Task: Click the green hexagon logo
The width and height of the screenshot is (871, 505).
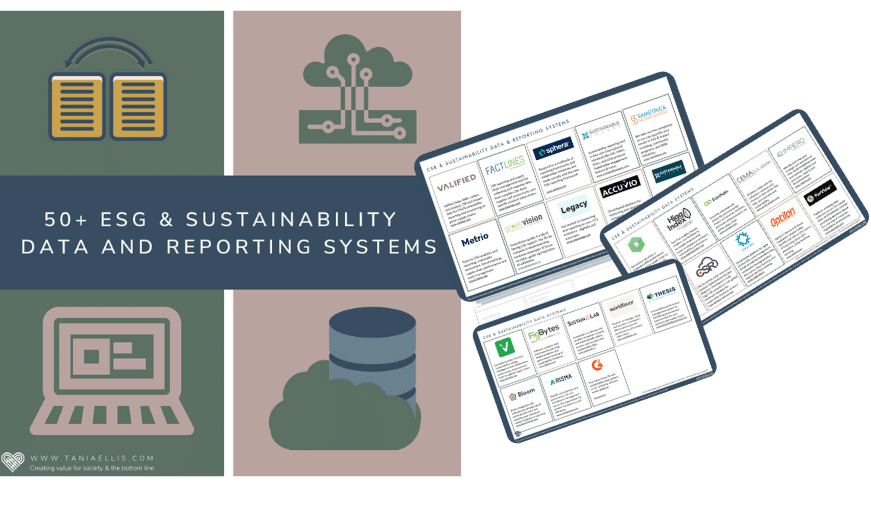Action: point(636,246)
